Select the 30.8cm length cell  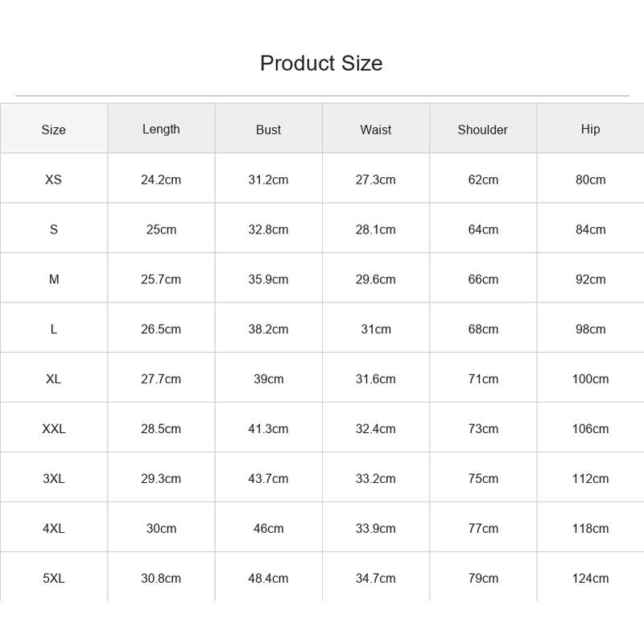tap(161, 578)
